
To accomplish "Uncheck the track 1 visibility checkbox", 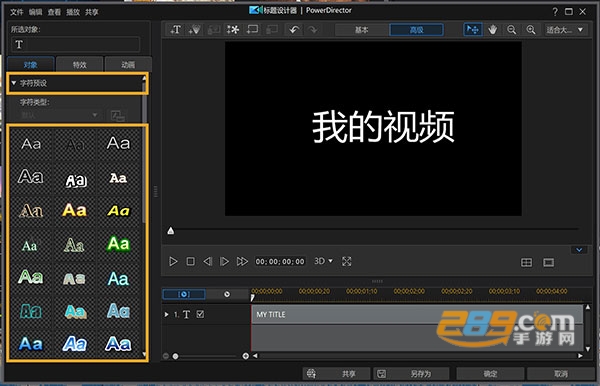I will (200, 314).
